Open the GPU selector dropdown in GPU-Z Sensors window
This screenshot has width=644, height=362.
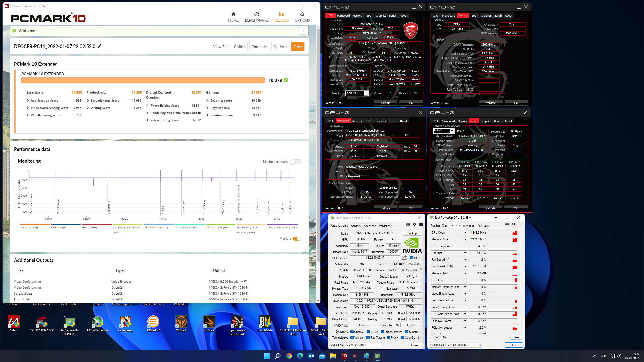pos(456,345)
